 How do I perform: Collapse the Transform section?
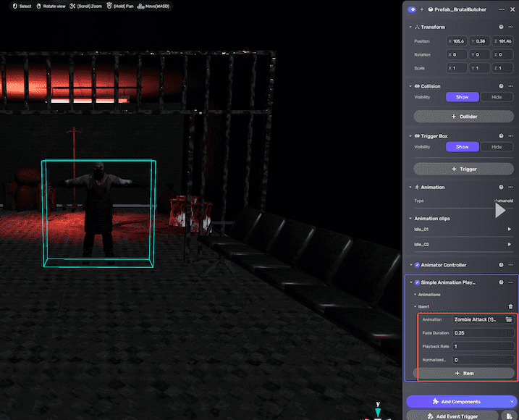coord(410,27)
